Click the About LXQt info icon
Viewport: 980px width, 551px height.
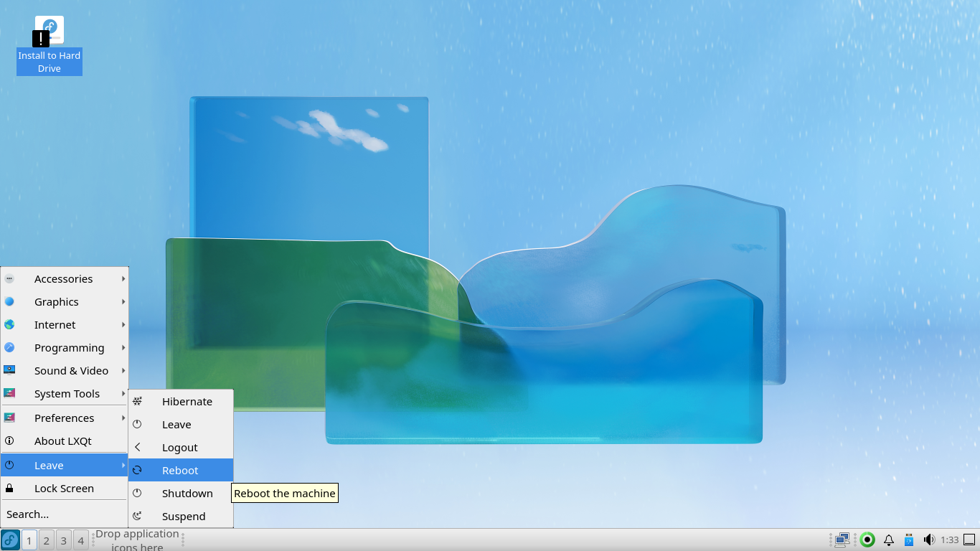point(9,441)
